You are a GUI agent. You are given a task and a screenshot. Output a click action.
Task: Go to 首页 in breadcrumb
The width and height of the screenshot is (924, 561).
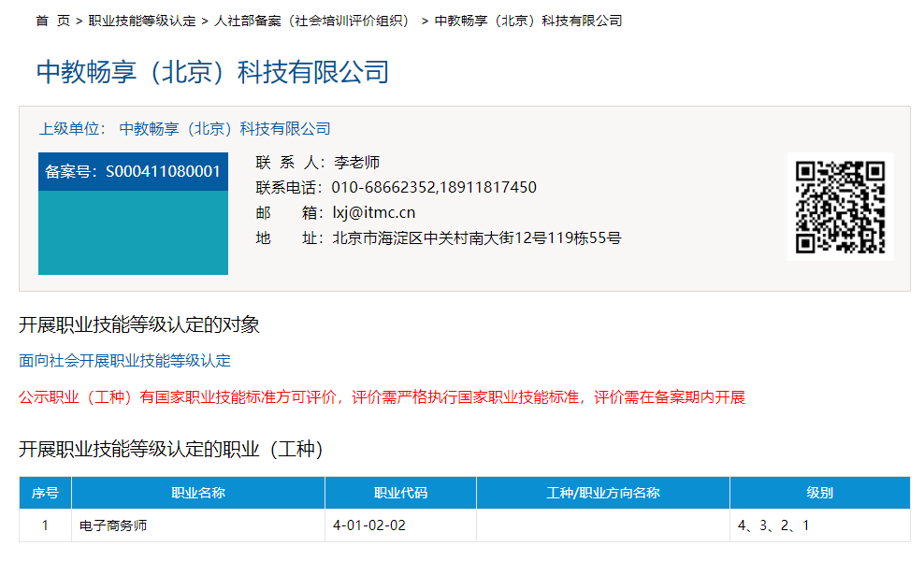coord(52,21)
